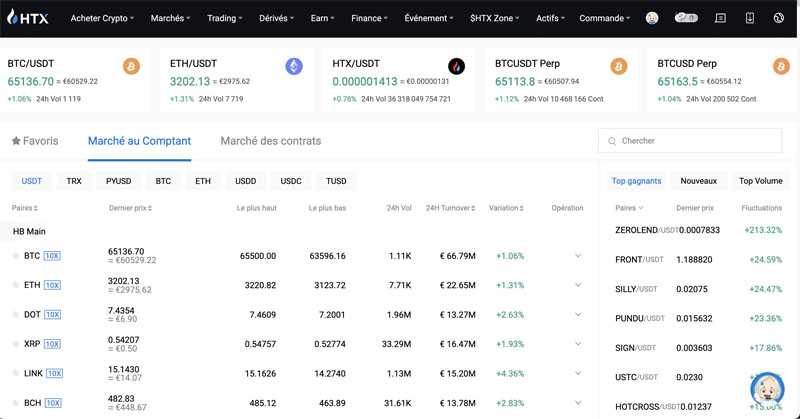Sort by Dernier prix column
The width and height of the screenshot is (800, 419).
click(x=130, y=208)
